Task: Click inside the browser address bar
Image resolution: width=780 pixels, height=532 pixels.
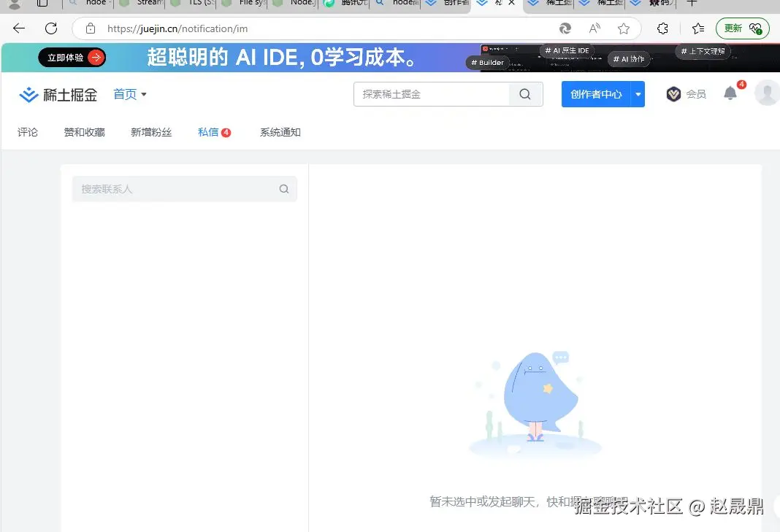Action: 292,28
